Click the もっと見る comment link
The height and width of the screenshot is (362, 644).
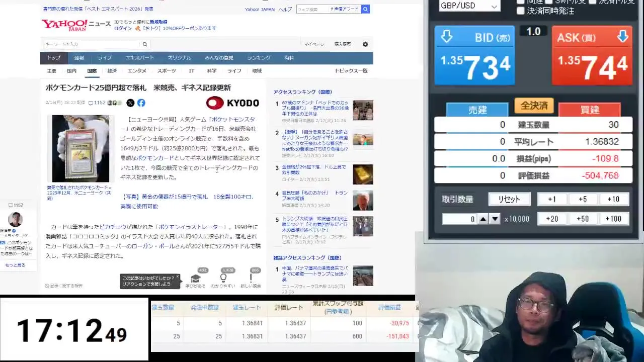coord(15,265)
